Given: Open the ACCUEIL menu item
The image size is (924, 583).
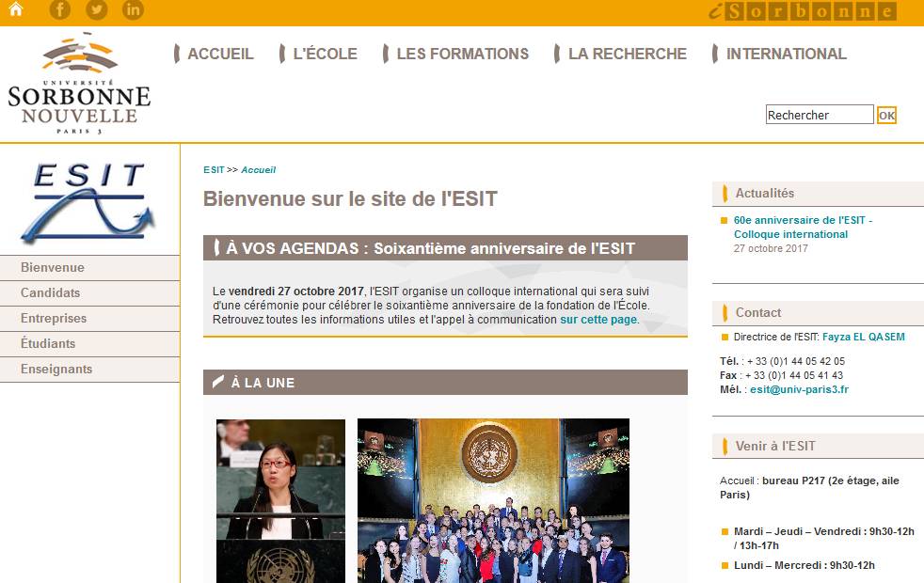Looking at the screenshot, I should click(220, 54).
